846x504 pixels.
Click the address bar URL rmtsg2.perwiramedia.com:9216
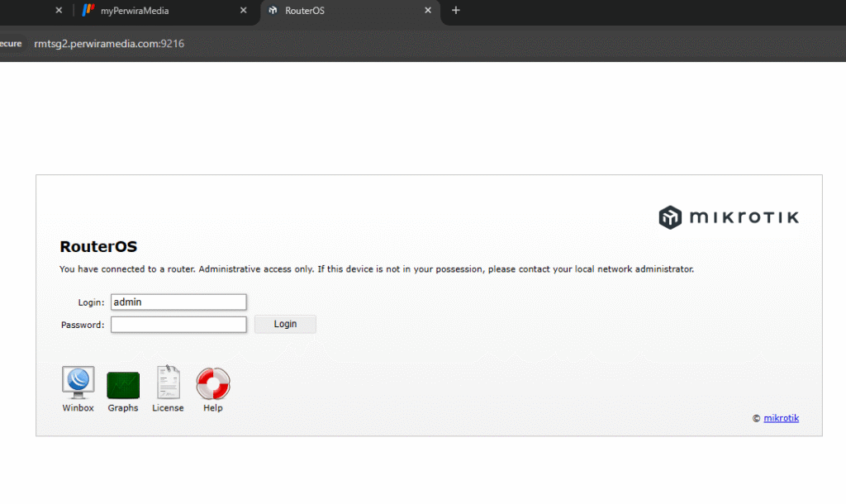tap(109, 44)
